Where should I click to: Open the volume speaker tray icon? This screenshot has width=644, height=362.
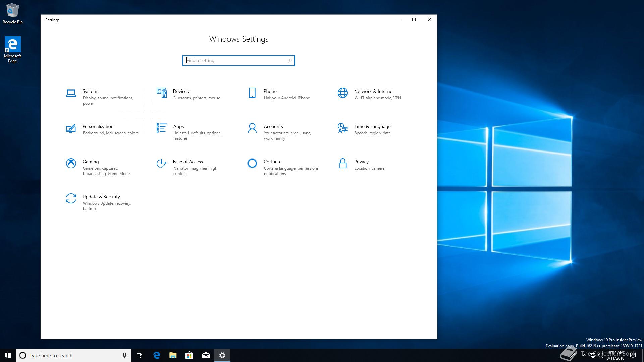601,355
